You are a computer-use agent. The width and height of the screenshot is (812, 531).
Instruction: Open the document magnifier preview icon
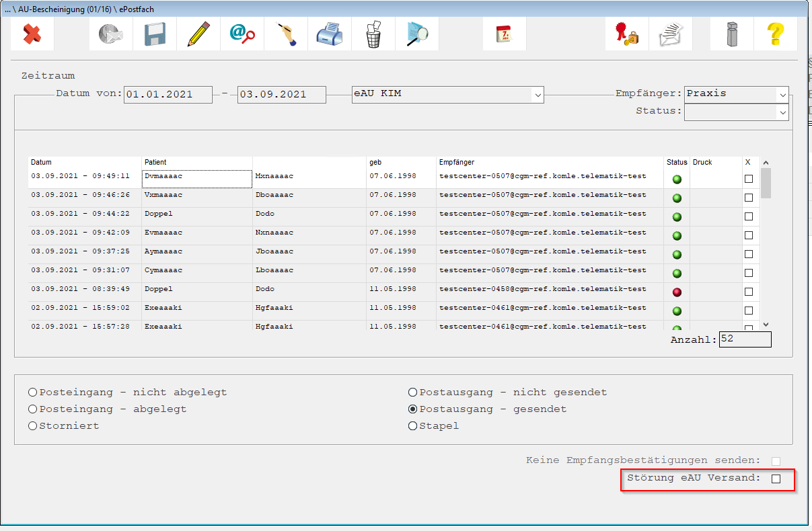click(417, 34)
